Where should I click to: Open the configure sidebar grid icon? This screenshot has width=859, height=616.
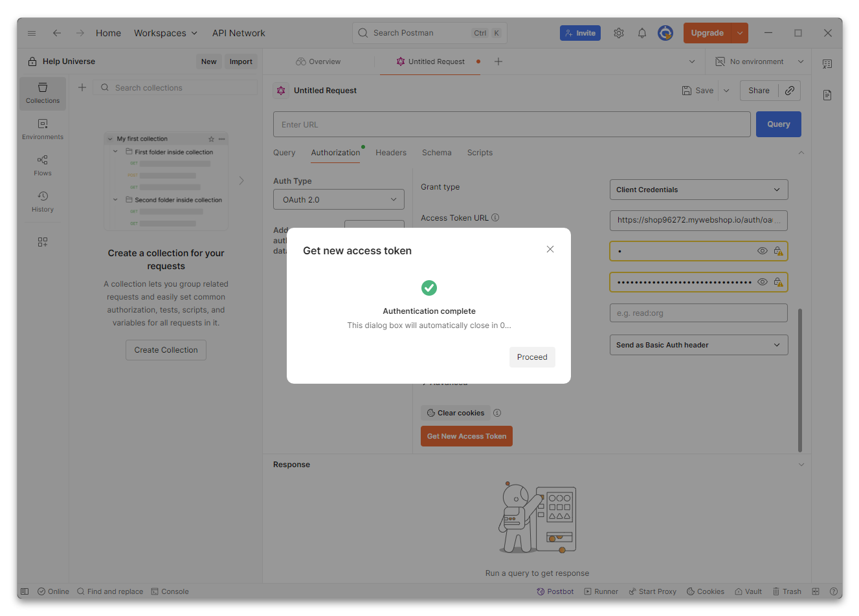(43, 242)
